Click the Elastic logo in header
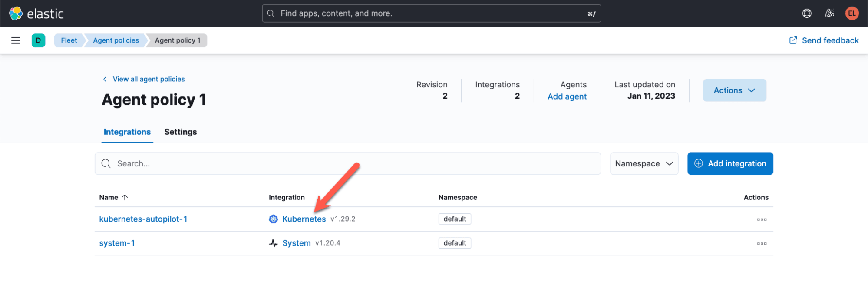Screen dimensions: 868x282 pyautogui.click(x=36, y=13)
